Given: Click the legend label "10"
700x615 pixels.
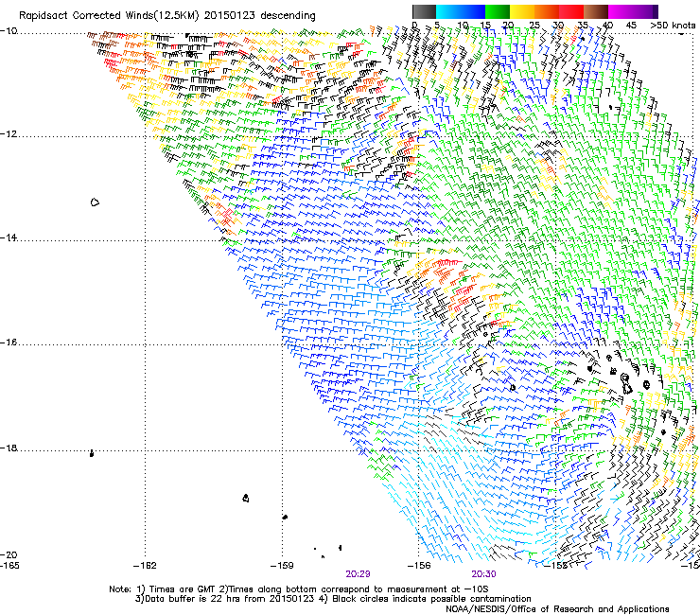Looking at the screenshot, I should 463,26.
